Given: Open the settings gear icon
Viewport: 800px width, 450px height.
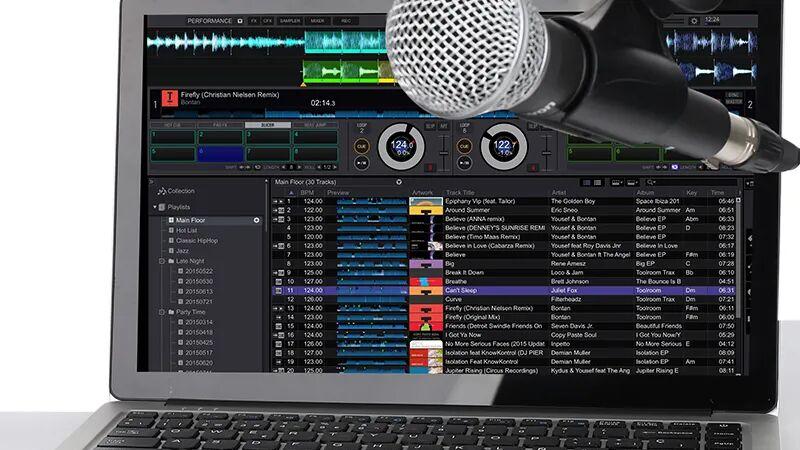Looking at the screenshot, I should (x=694, y=21).
